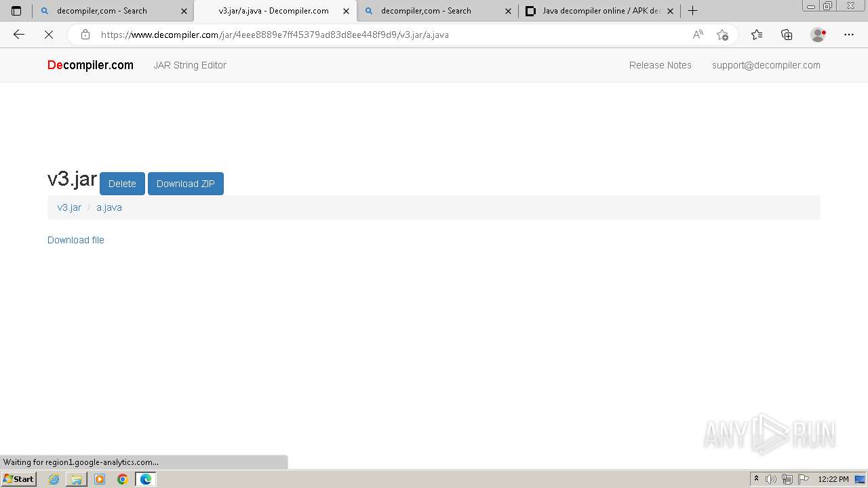Screen dimensions: 868x488
Task: Open the tab actions menu icon
Action: [x=16, y=11]
